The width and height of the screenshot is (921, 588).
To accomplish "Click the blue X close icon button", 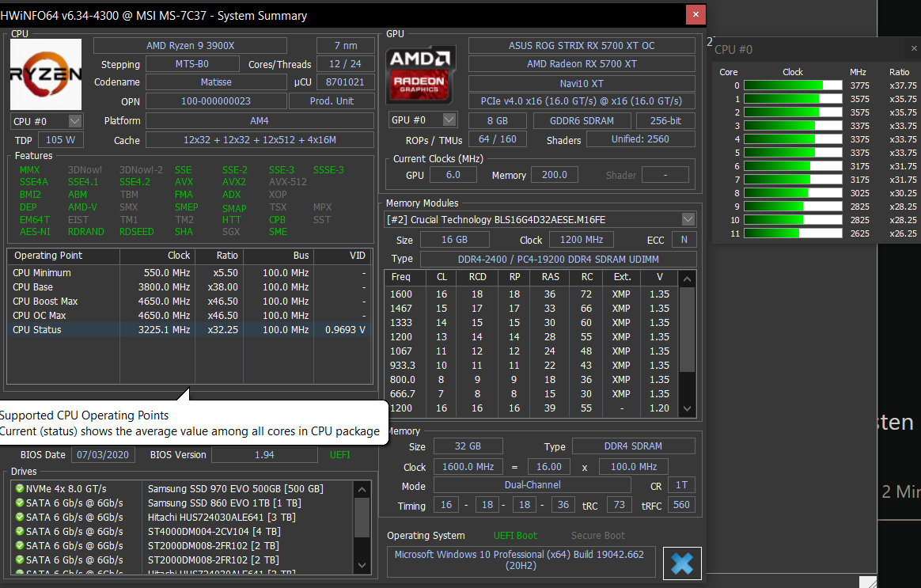I will point(682,563).
